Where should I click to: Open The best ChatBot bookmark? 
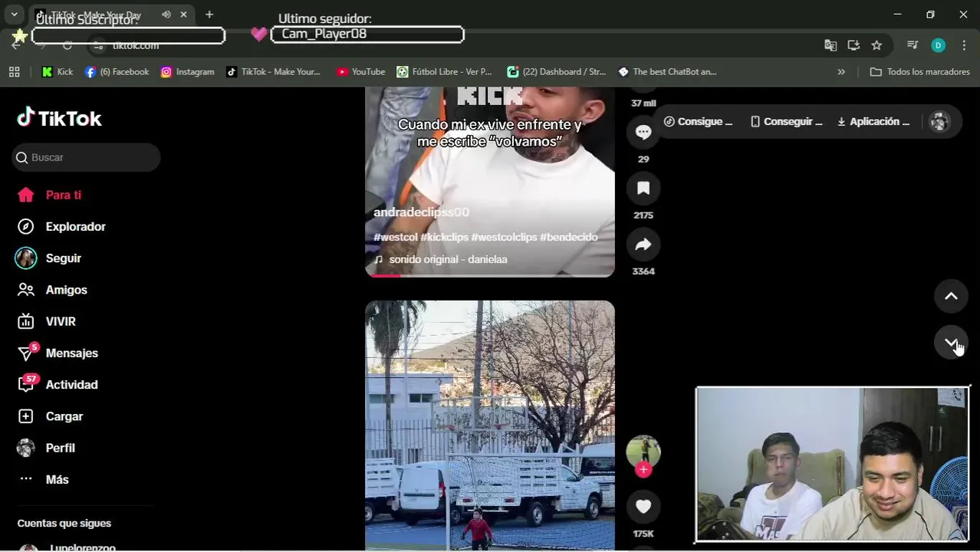pos(667,72)
